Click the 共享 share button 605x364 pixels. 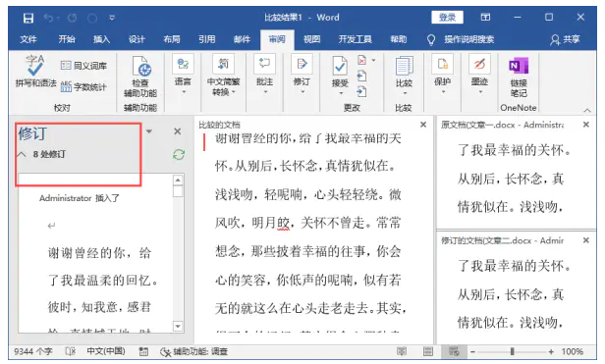(566, 39)
